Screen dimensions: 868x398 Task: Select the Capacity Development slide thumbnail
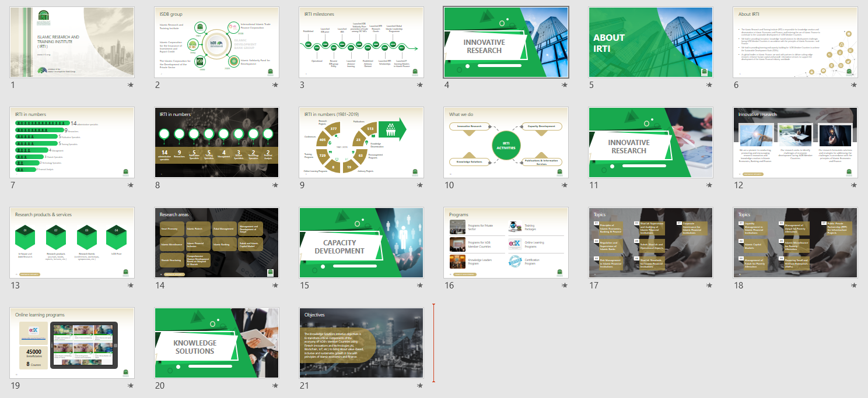tap(362, 242)
